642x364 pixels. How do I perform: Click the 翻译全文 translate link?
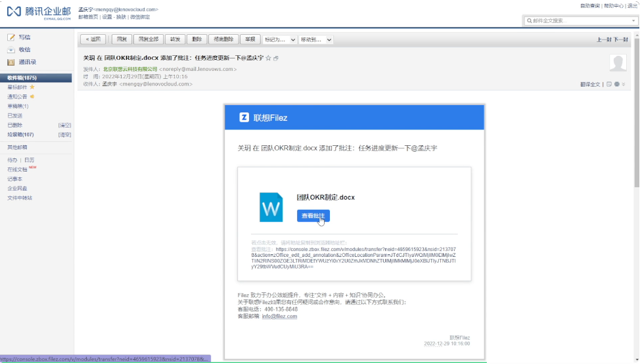click(x=591, y=85)
